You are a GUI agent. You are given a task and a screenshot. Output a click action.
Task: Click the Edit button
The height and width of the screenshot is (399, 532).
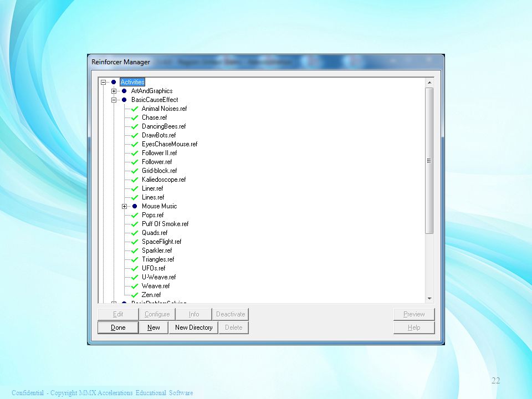tap(118, 314)
